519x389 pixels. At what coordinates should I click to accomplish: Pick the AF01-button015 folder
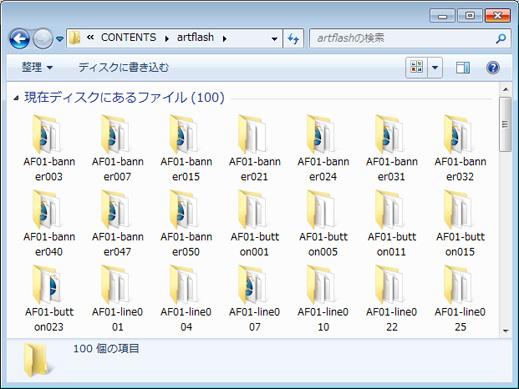point(460,223)
